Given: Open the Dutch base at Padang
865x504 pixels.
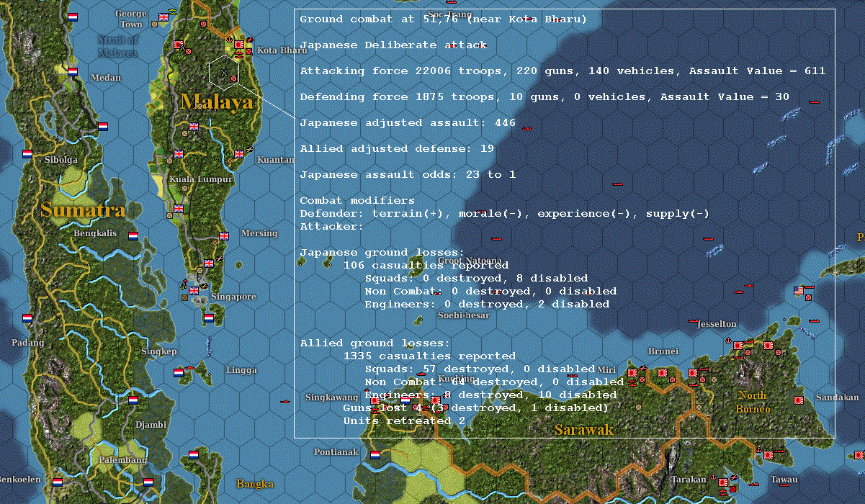Looking at the screenshot, I should [x=27, y=318].
